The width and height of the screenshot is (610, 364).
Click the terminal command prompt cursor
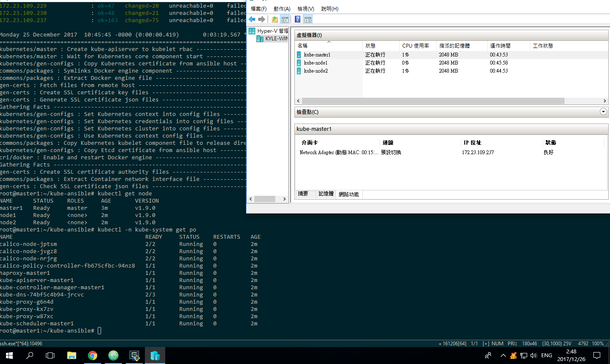pyautogui.click(x=99, y=331)
